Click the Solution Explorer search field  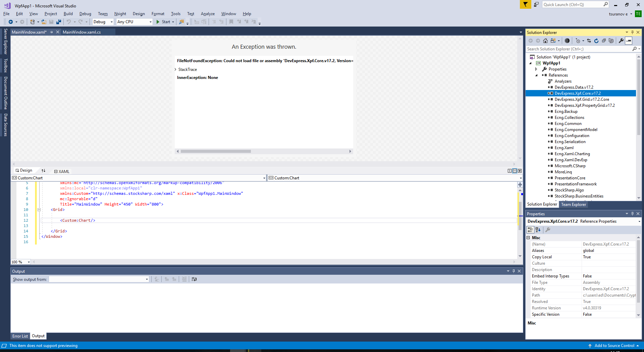[x=579, y=49]
